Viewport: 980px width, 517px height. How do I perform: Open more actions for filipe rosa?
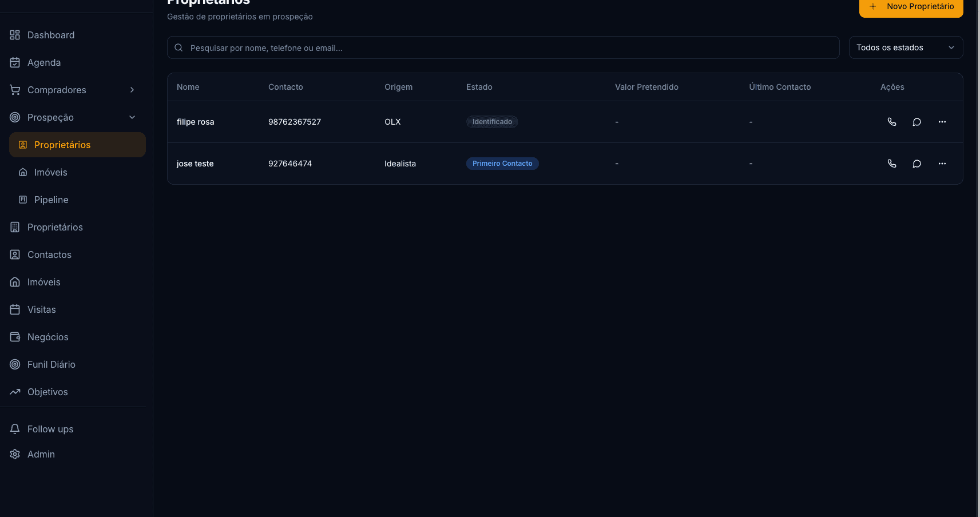point(942,122)
